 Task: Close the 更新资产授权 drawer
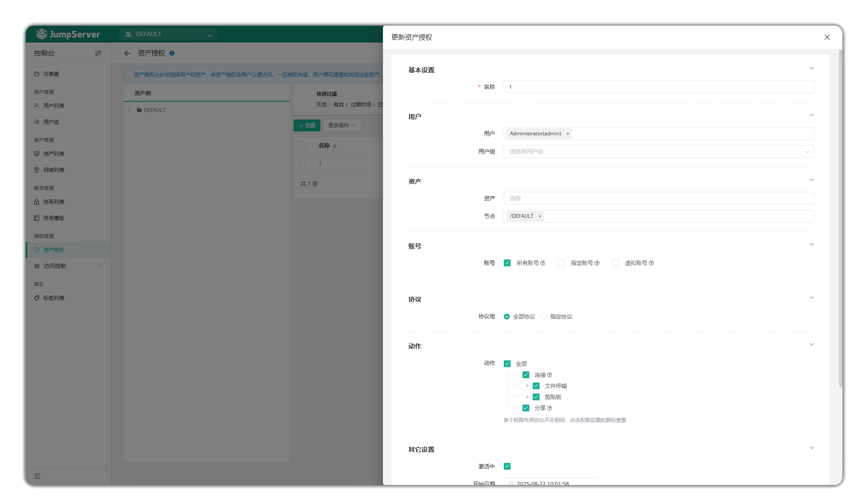[827, 37]
